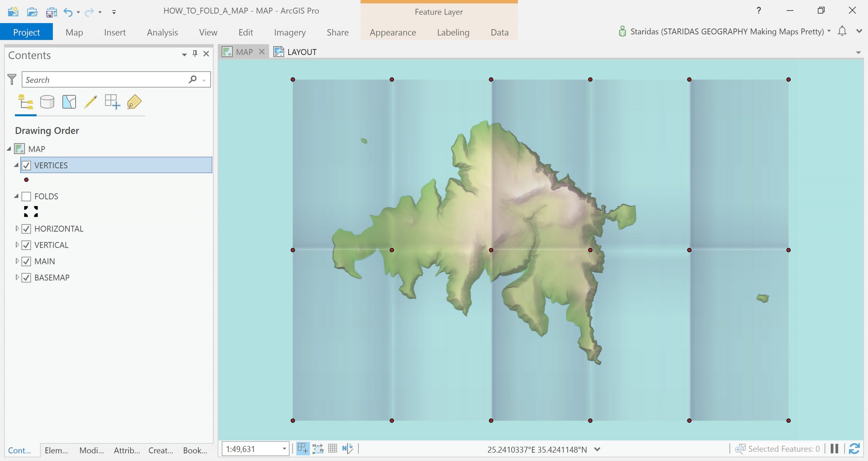Switch to List By Data Source view

(47, 102)
